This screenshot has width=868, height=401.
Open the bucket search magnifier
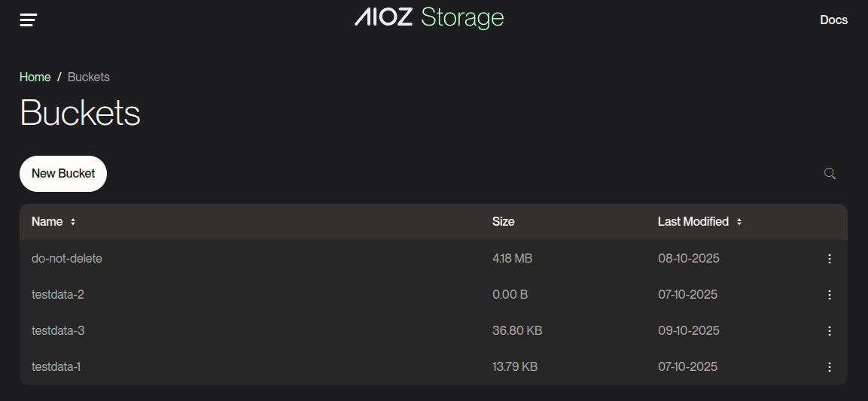(x=830, y=174)
